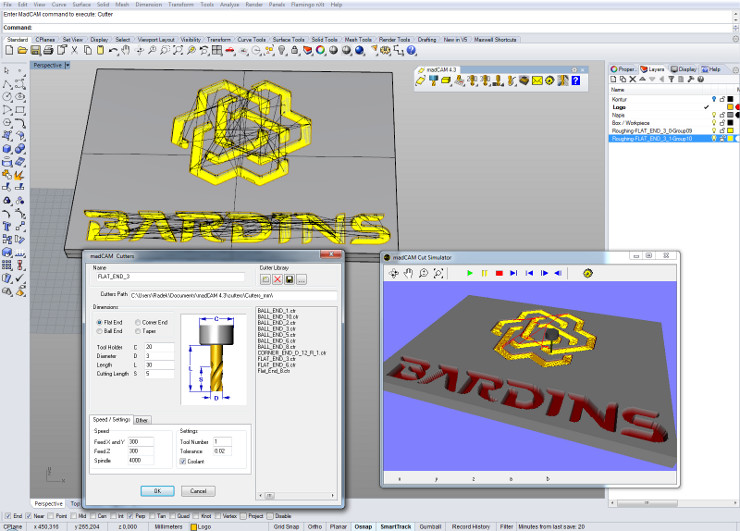Select the Corner End radio button
The height and width of the screenshot is (531, 740).
point(138,322)
